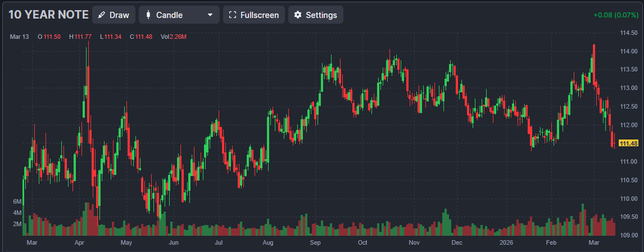This screenshot has height=252, width=644.
Task: Click the Mar 13 date readout
Action: coord(19,37)
